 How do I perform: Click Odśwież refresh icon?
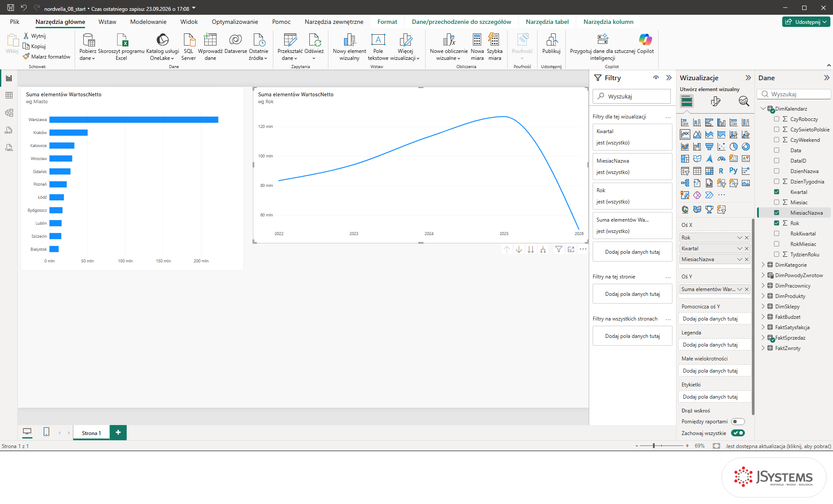point(314,40)
